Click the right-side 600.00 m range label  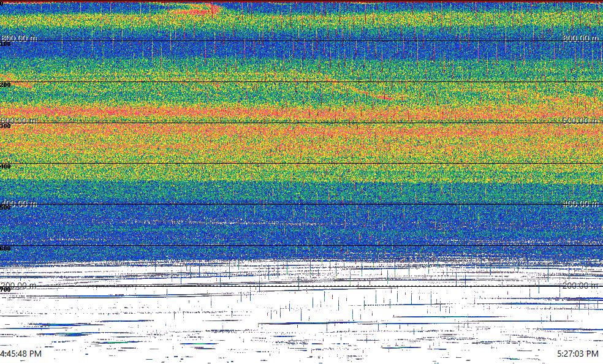pos(581,120)
